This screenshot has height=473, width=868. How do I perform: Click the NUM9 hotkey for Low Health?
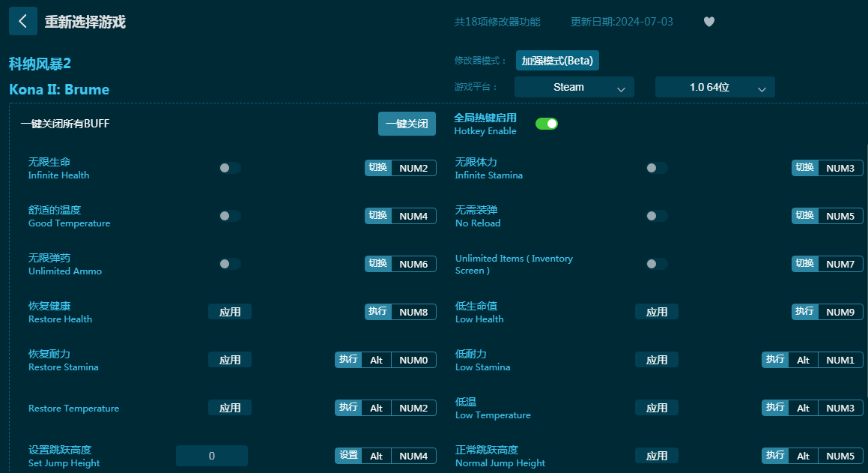click(x=840, y=312)
